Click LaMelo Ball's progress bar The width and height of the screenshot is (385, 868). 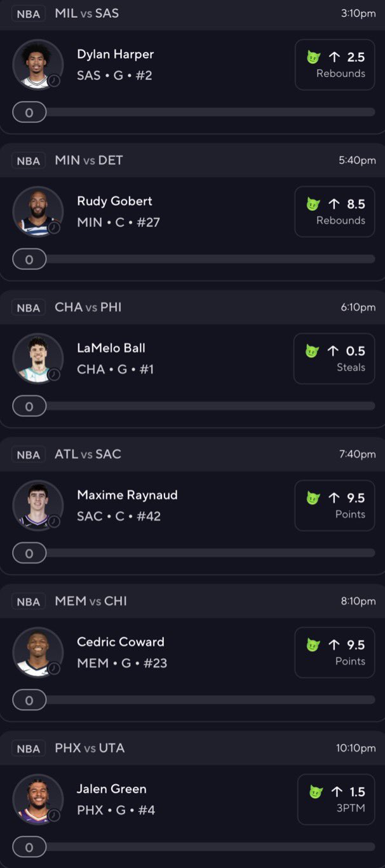coord(210,406)
